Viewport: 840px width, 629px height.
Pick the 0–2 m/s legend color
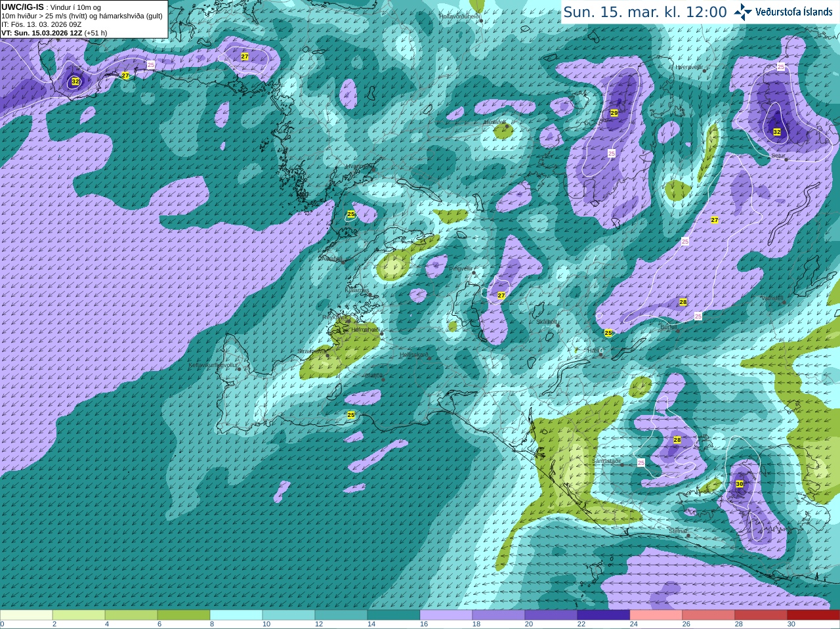pyautogui.click(x=26, y=615)
